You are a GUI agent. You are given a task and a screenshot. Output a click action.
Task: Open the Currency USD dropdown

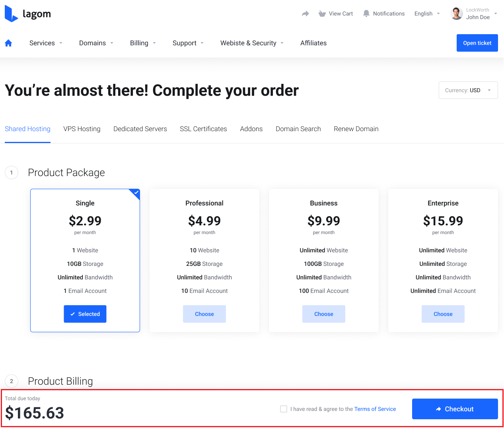coord(468,90)
